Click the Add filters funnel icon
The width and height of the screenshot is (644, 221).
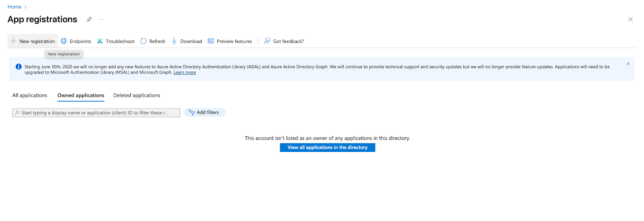pyautogui.click(x=192, y=113)
